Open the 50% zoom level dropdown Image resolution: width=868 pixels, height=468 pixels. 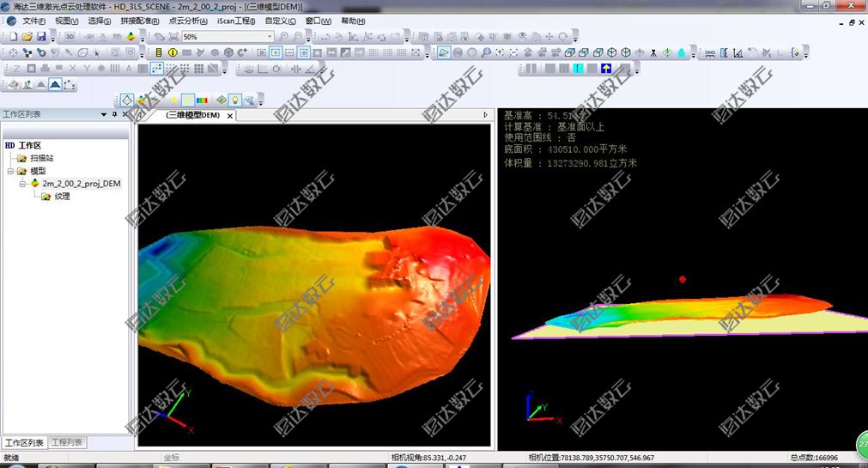270,37
